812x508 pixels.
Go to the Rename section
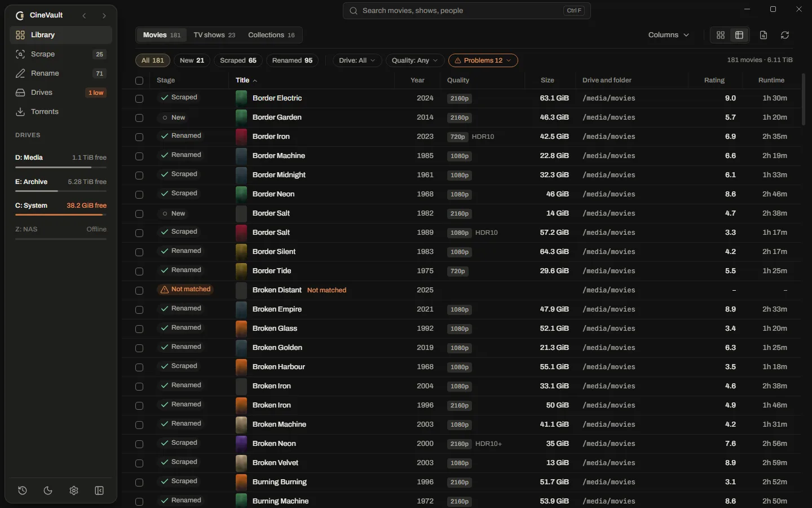click(61, 73)
